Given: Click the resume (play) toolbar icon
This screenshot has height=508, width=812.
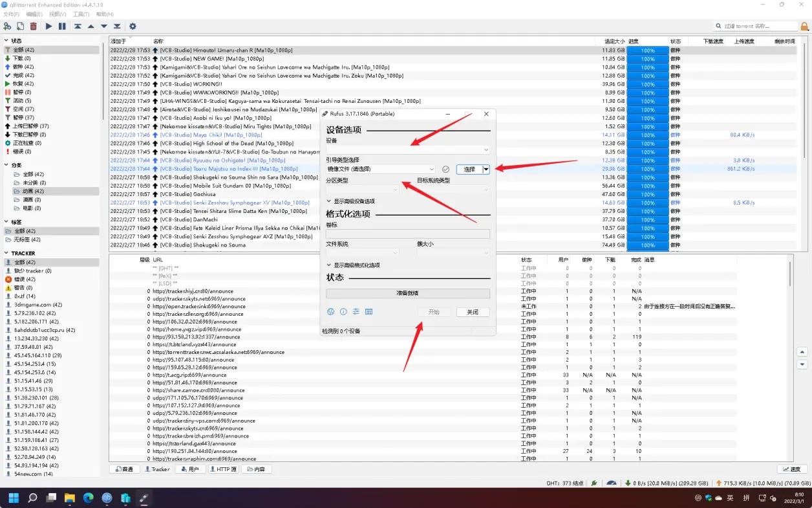Looking at the screenshot, I should click(x=48, y=27).
